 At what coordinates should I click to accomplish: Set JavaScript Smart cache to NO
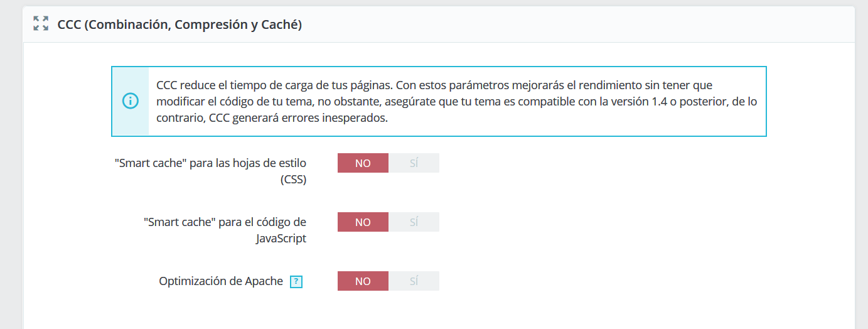(x=363, y=222)
